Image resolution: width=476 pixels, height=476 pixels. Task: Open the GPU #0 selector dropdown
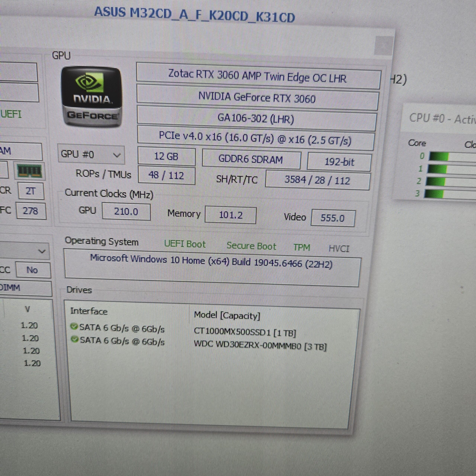point(91,155)
